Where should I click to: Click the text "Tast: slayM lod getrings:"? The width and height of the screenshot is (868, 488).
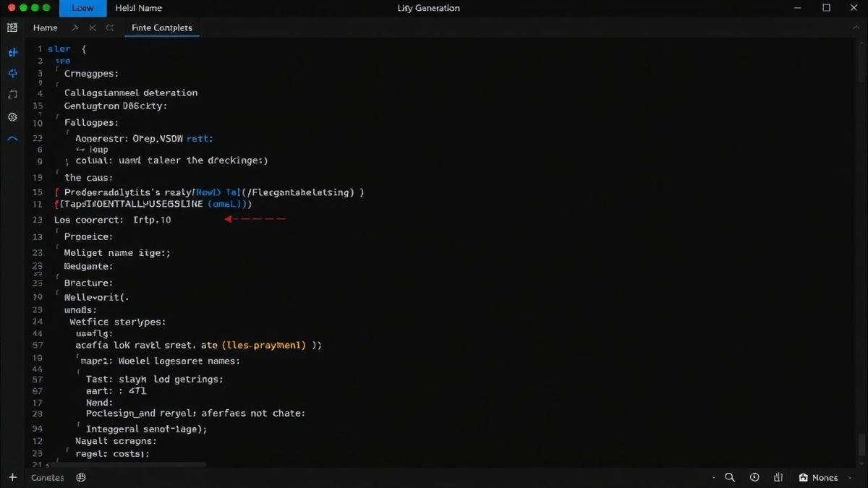(x=154, y=379)
